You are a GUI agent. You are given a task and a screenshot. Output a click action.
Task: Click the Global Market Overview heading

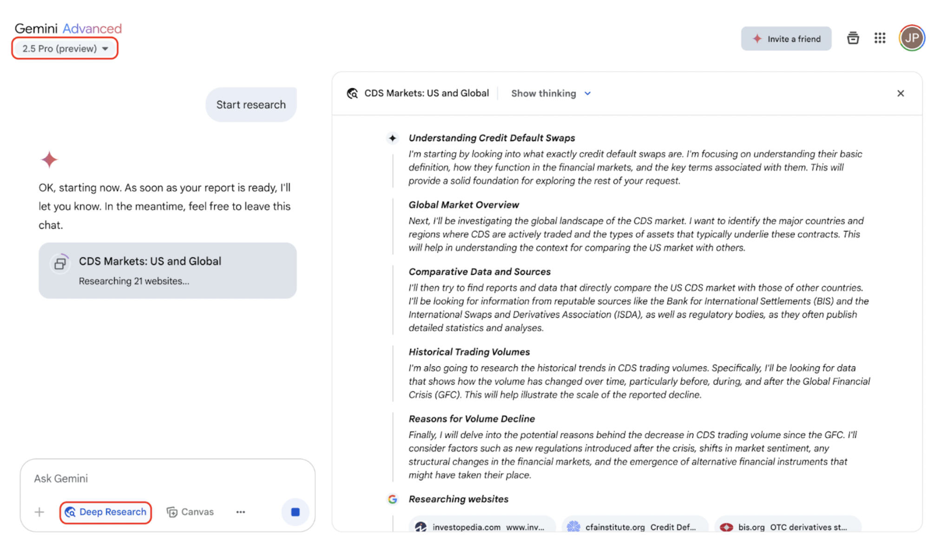[463, 205]
